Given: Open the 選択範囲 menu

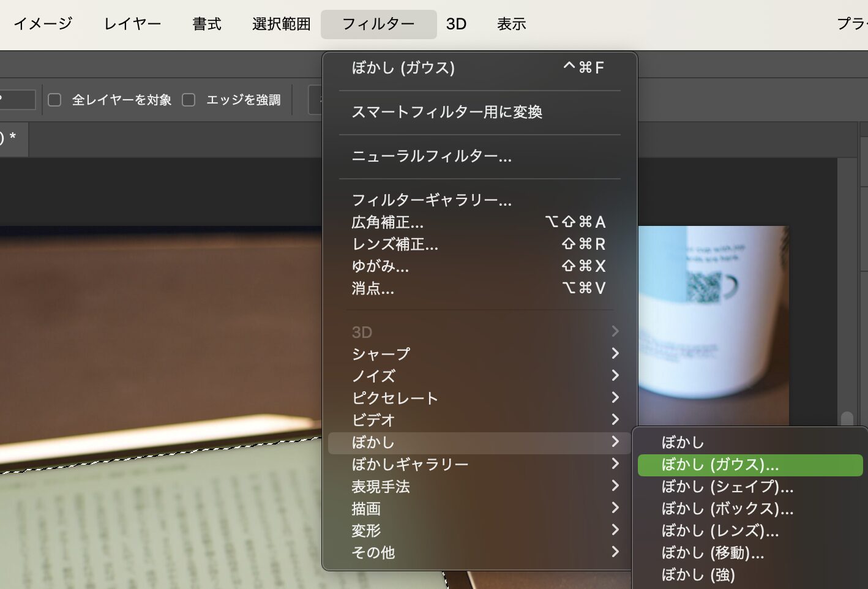Looking at the screenshot, I should (282, 24).
